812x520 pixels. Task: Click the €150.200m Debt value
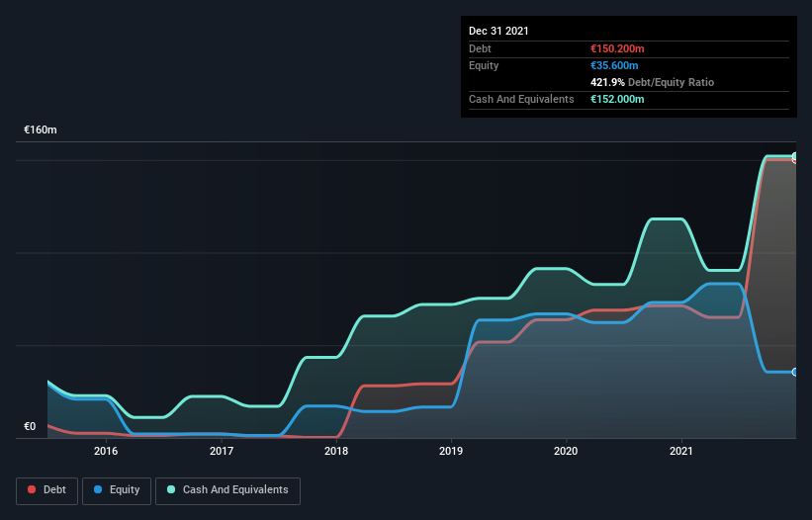coord(617,48)
